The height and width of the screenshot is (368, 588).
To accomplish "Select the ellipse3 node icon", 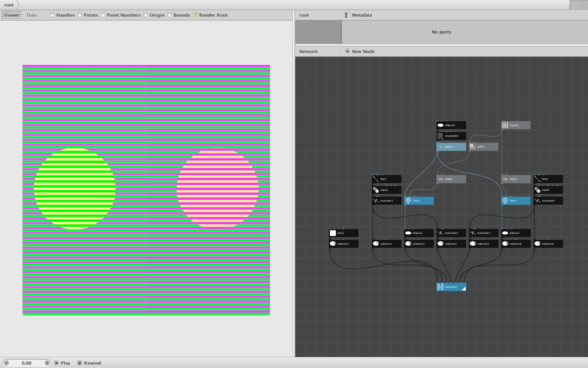I will click(440, 125).
